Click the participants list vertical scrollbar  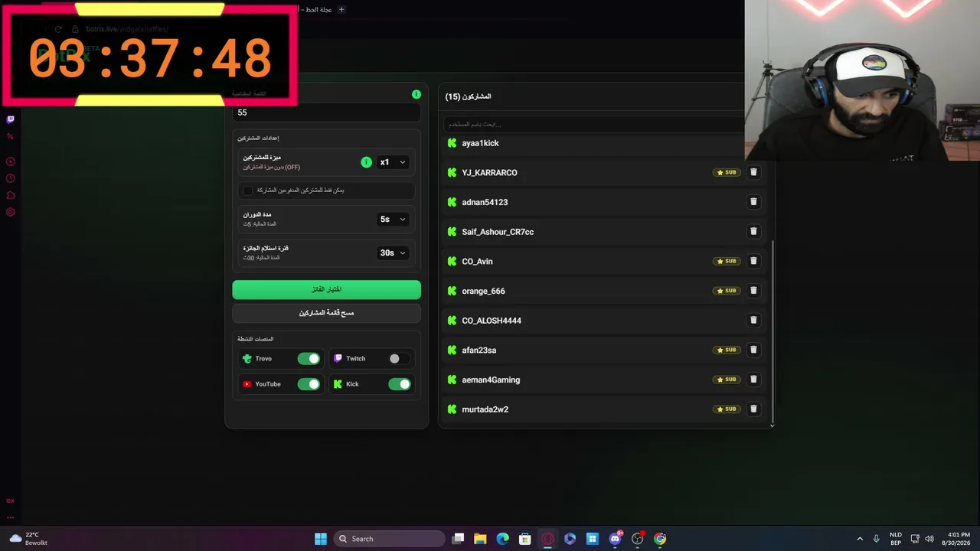click(772, 333)
